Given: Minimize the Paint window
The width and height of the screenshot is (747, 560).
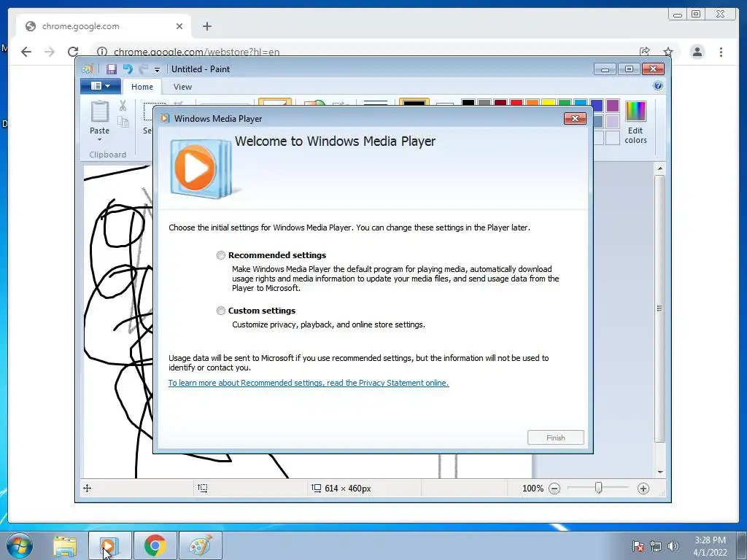Looking at the screenshot, I should (605, 69).
